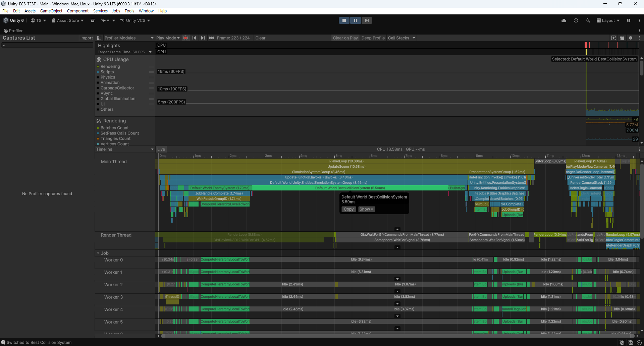Click Copy in the sample tooltip
The width and height of the screenshot is (644, 346).
348,209
